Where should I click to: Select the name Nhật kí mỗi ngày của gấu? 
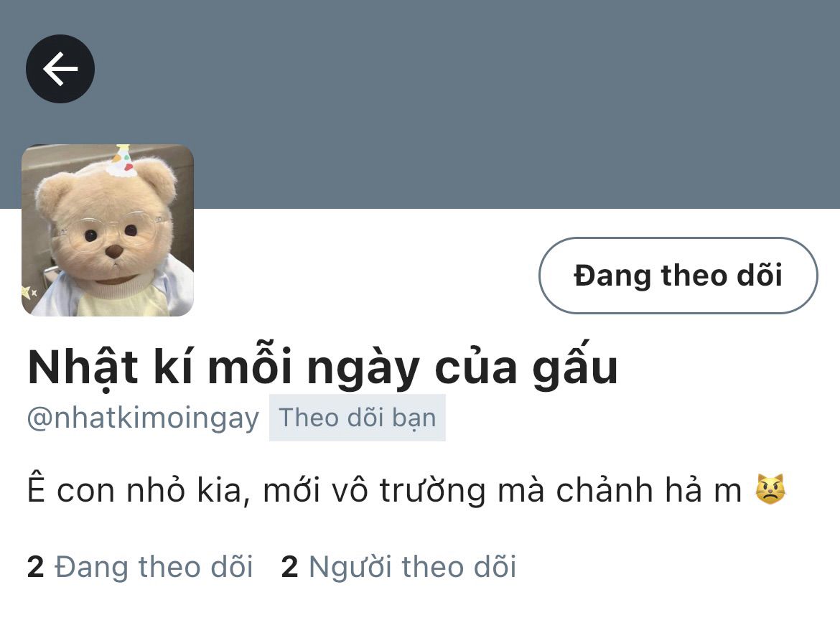coord(323,367)
